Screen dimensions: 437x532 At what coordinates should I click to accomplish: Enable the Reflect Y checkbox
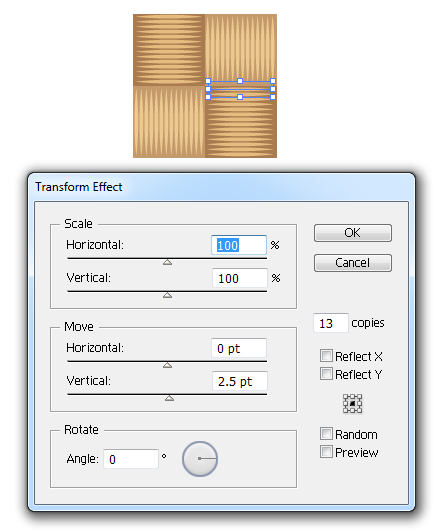(326, 374)
